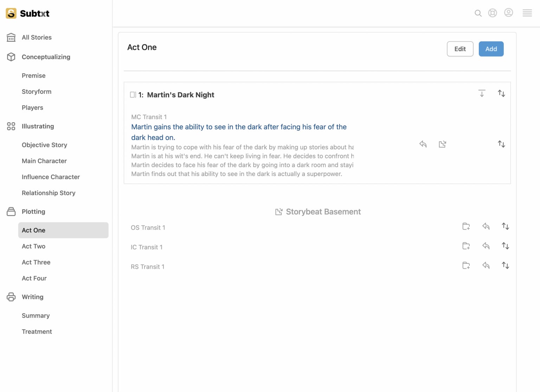Click the line 'Martin decides to face his fear'
This screenshot has width=540, height=392.
[x=242, y=165]
